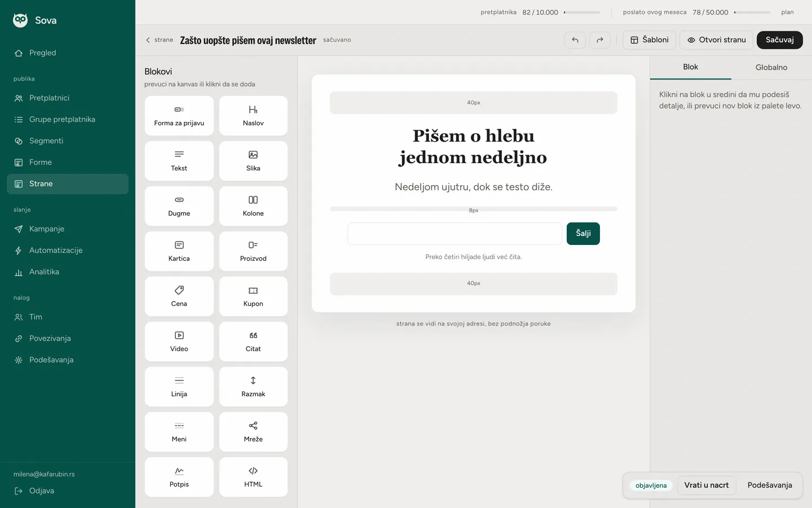Add the Kolone columns block

click(253, 206)
